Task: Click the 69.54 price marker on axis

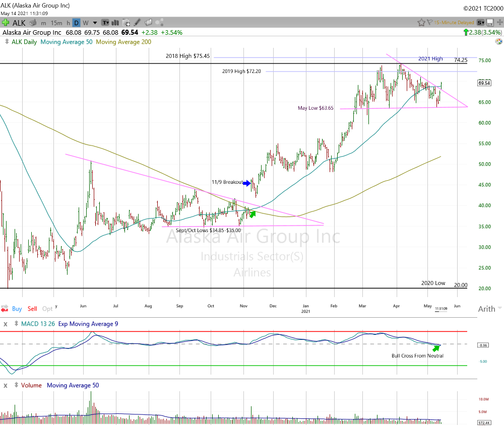Action: (x=484, y=83)
